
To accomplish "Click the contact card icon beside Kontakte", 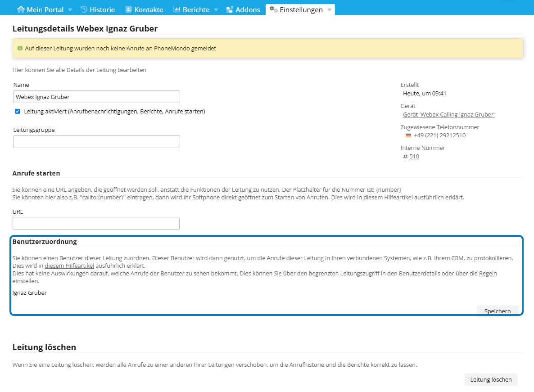I will [129, 9].
